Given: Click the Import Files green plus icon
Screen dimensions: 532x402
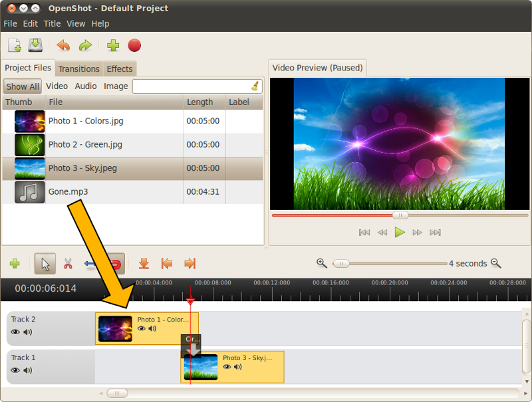Looking at the screenshot, I should coord(113,45).
